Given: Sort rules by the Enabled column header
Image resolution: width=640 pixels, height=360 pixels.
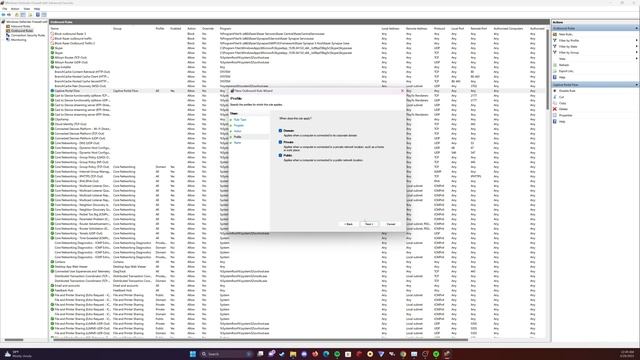Looking at the screenshot, I should (177, 29).
